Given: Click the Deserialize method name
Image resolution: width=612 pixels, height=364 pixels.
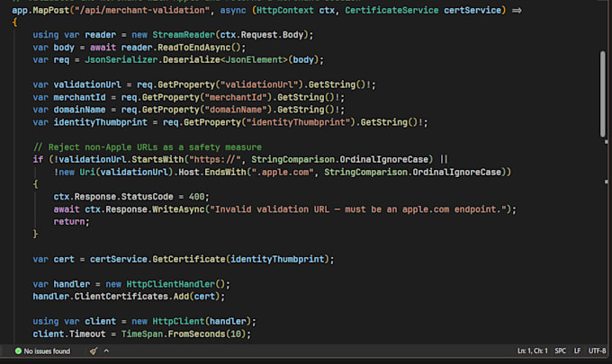Looking at the screenshot, I should [191, 59].
